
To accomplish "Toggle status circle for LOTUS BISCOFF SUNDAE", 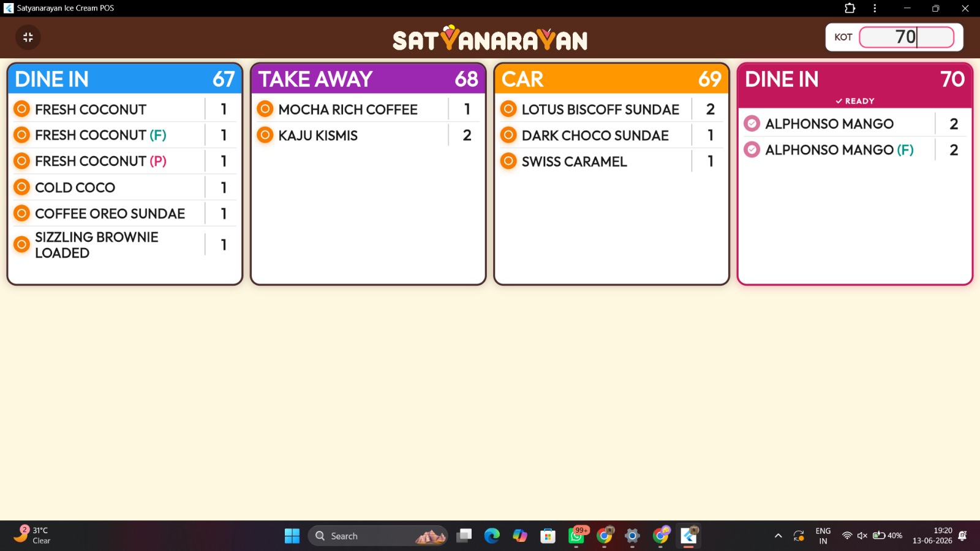I will 508,109.
